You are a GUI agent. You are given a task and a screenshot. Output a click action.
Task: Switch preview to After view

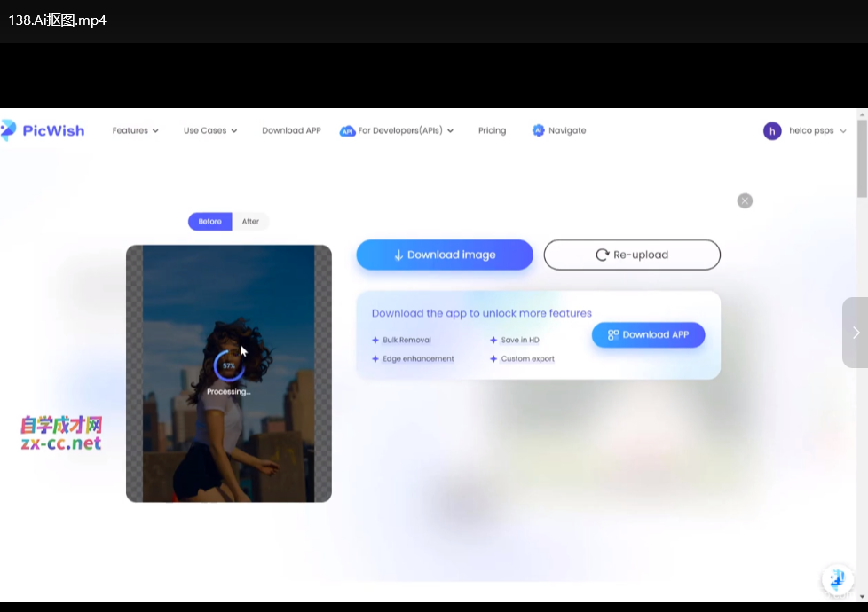point(250,222)
